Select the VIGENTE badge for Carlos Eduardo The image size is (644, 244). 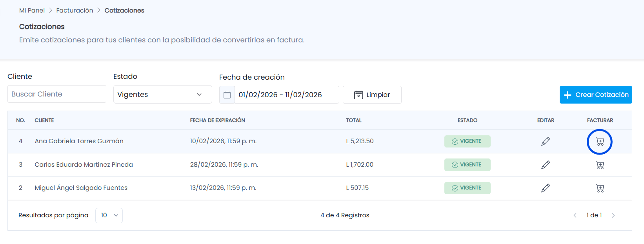pos(467,165)
